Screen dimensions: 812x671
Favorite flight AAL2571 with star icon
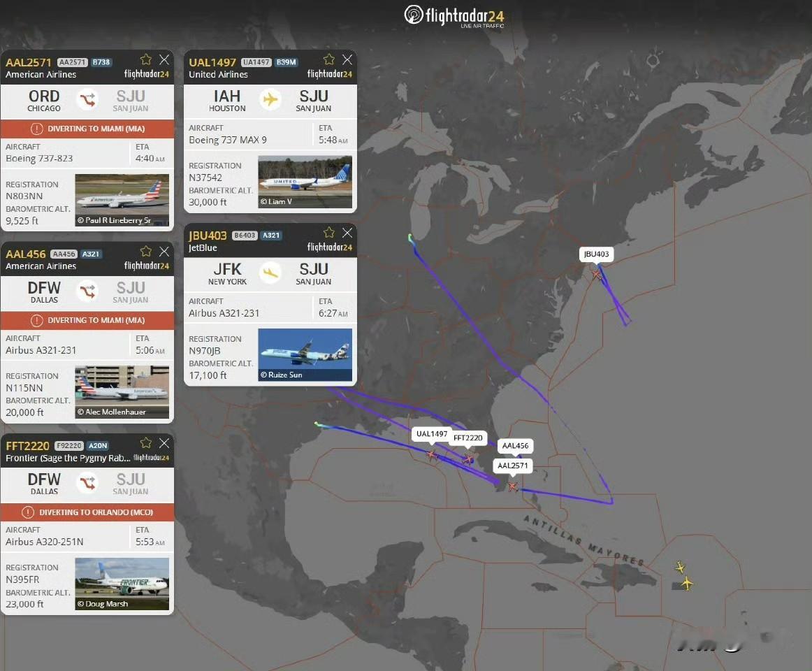click(x=146, y=59)
